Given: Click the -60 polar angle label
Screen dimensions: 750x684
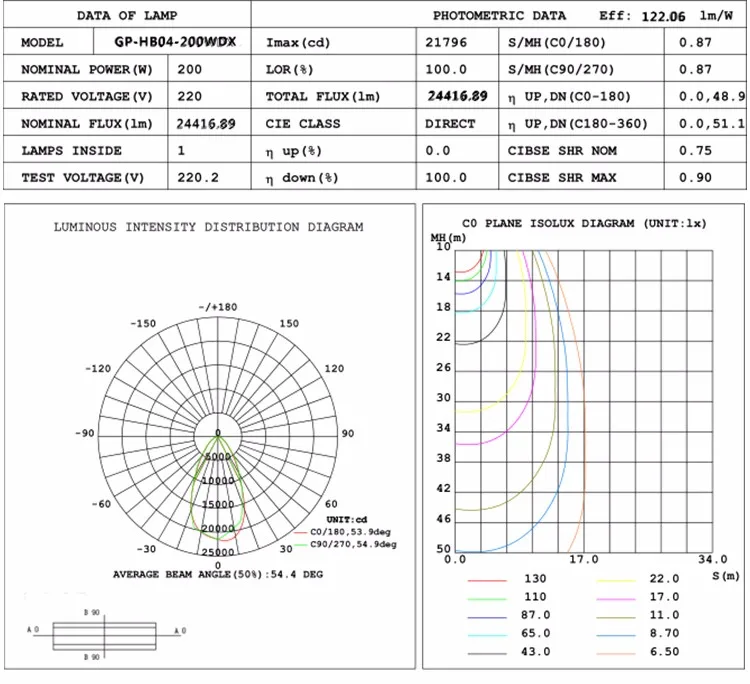Looking at the screenshot, I should (x=101, y=504).
